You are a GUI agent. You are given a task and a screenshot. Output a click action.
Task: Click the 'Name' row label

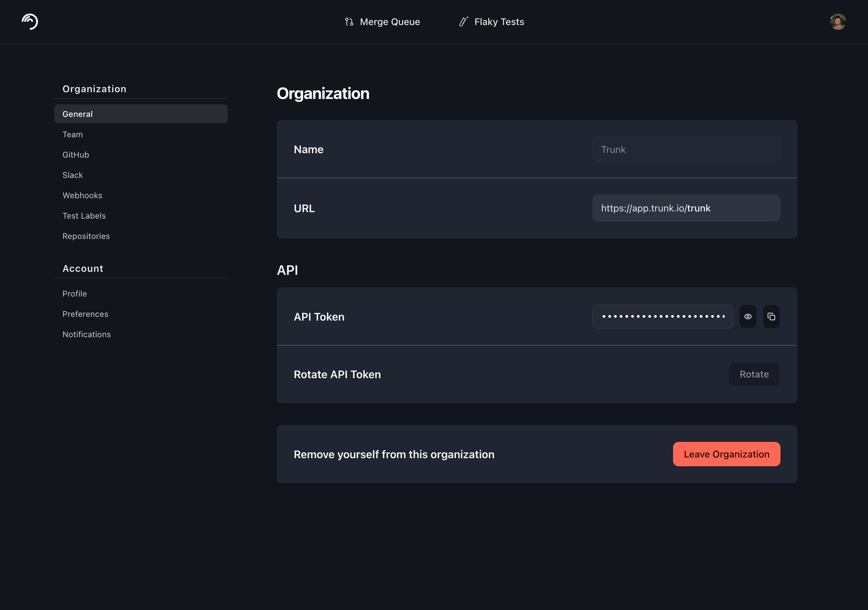pyautogui.click(x=309, y=149)
